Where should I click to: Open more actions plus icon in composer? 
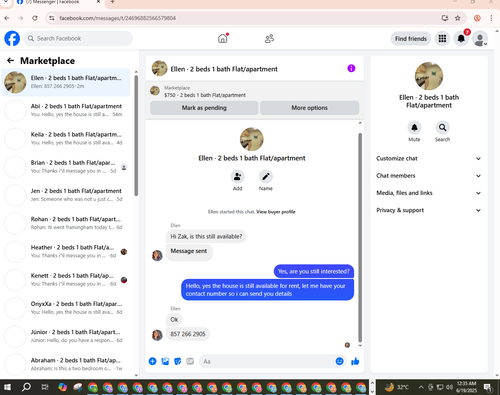[x=152, y=361]
